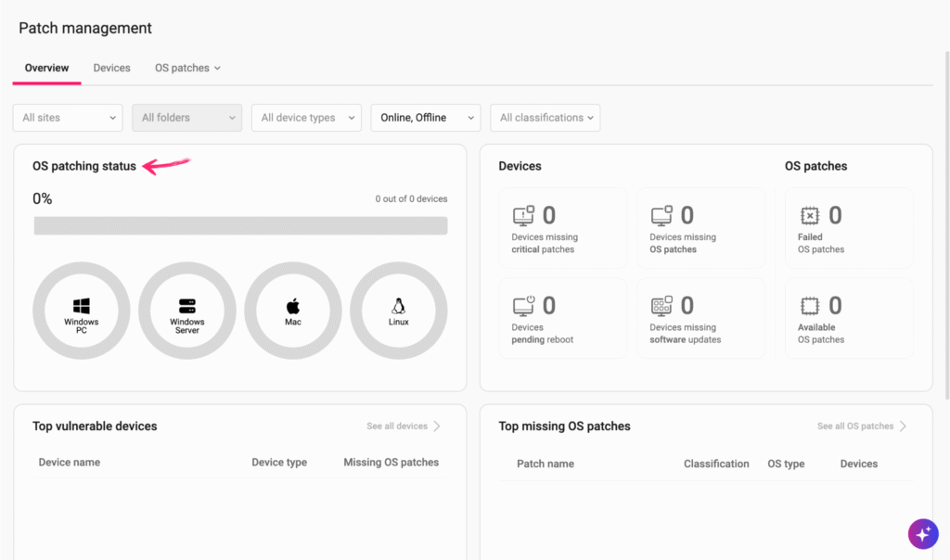
Task: Expand the All classifications filter
Action: (x=545, y=118)
